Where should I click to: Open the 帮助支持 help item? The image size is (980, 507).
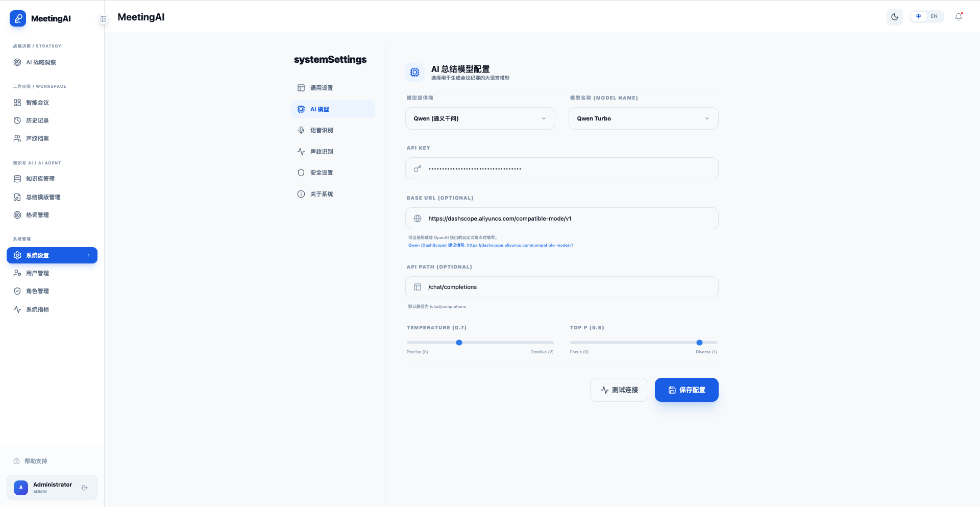coord(36,461)
